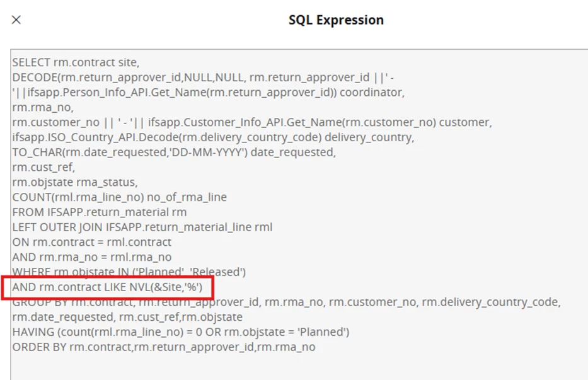
Task: Click the standalone rm.rma_no line
Action: click(33, 107)
